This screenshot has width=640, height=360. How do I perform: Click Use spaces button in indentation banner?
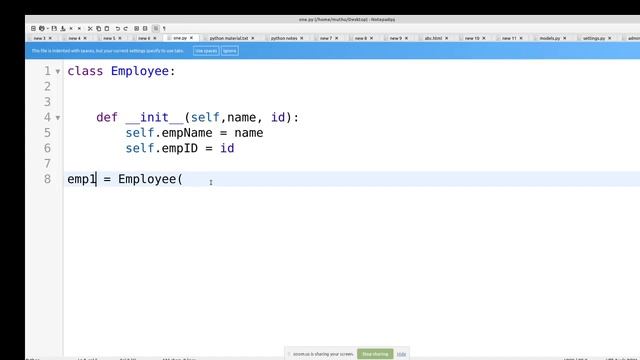click(206, 51)
